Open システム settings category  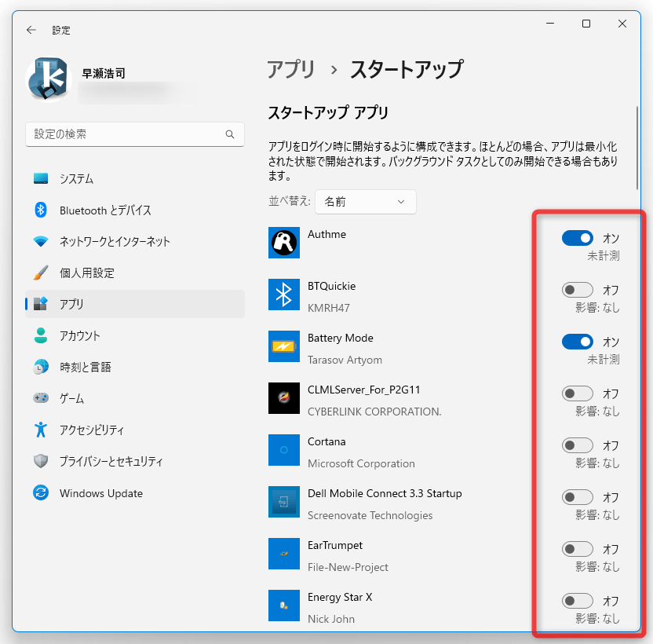click(135, 178)
